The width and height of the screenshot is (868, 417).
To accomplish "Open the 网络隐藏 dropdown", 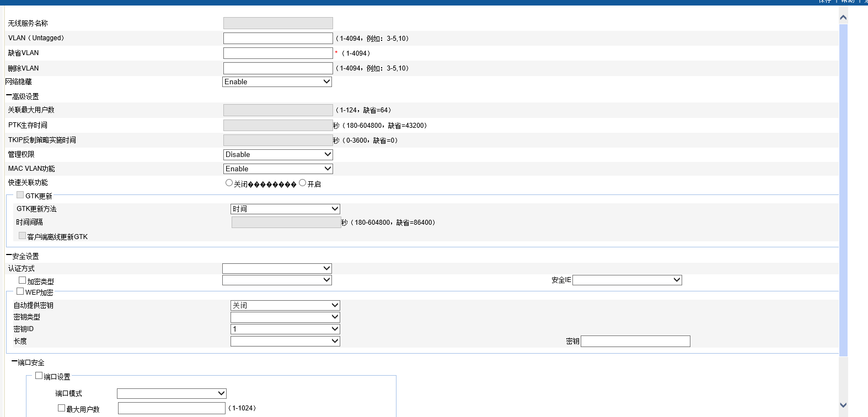I will (x=277, y=82).
